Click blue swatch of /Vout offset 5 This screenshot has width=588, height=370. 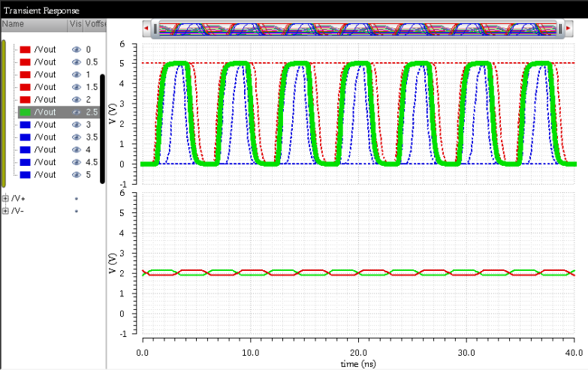pyautogui.click(x=25, y=175)
